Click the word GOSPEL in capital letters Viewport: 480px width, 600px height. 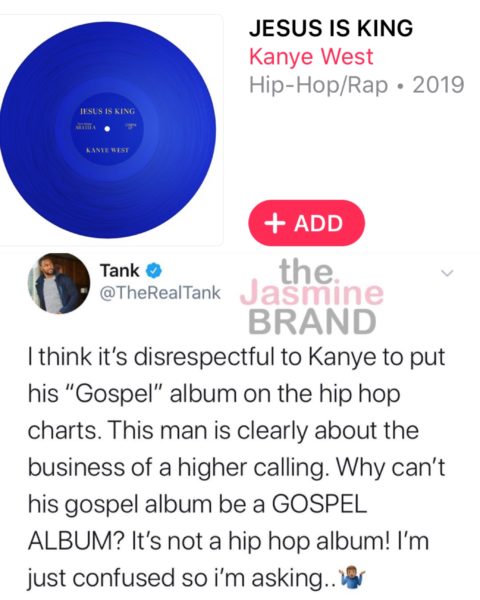tap(319, 504)
